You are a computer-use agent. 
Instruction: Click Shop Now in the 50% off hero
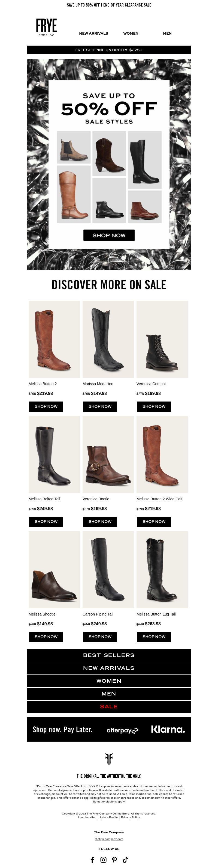109,235
